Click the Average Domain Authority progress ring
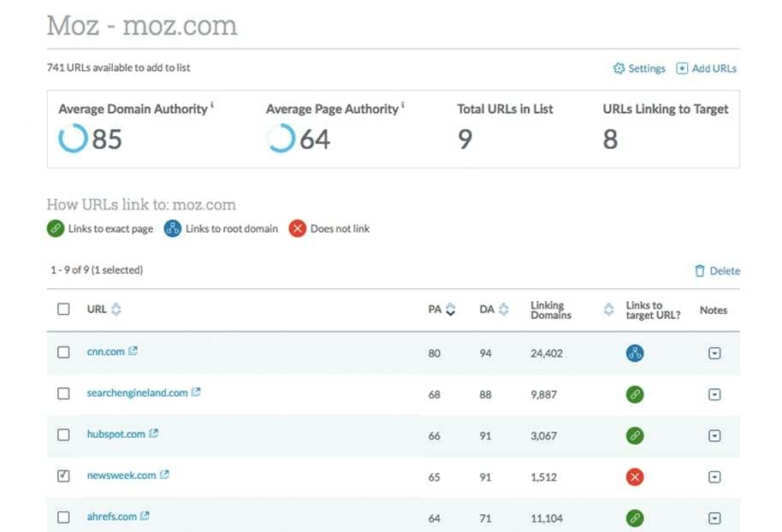Image resolution: width=782 pixels, height=532 pixels. point(73,138)
